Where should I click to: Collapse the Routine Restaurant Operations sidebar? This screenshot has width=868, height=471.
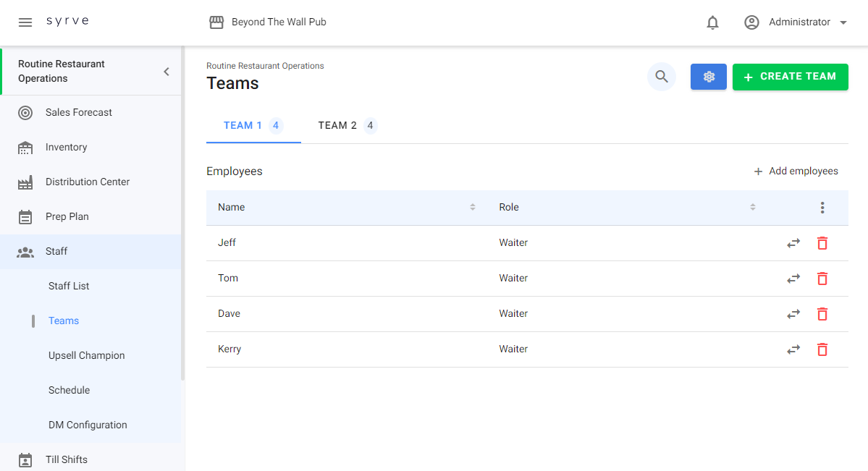(x=167, y=72)
